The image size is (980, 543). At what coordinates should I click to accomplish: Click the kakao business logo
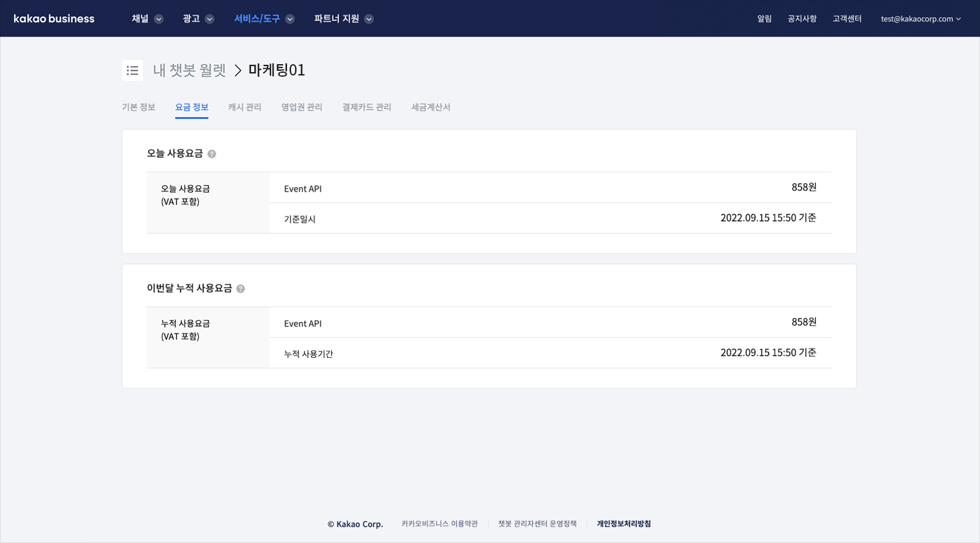click(54, 19)
